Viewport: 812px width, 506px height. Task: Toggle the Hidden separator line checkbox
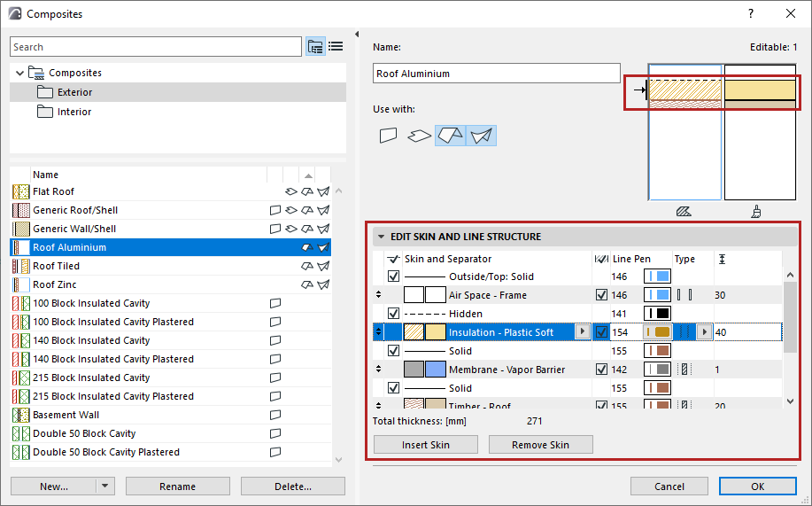click(393, 314)
